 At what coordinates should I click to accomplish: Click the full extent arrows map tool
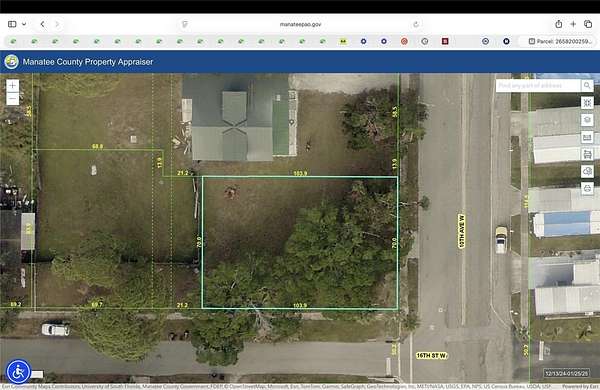pyautogui.click(x=587, y=103)
